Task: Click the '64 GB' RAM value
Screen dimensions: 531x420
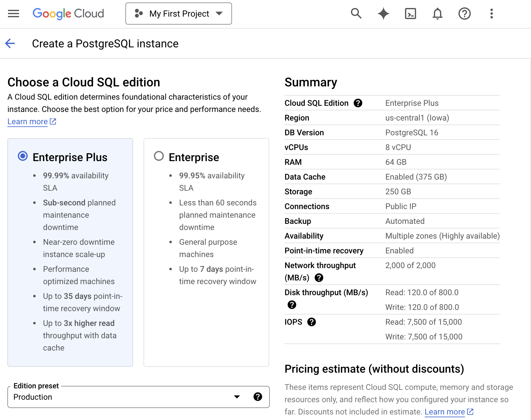Action: [x=396, y=162]
